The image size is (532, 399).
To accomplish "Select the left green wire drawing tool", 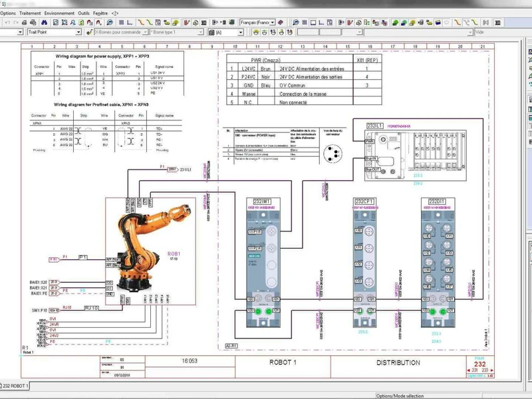I will [149, 23].
